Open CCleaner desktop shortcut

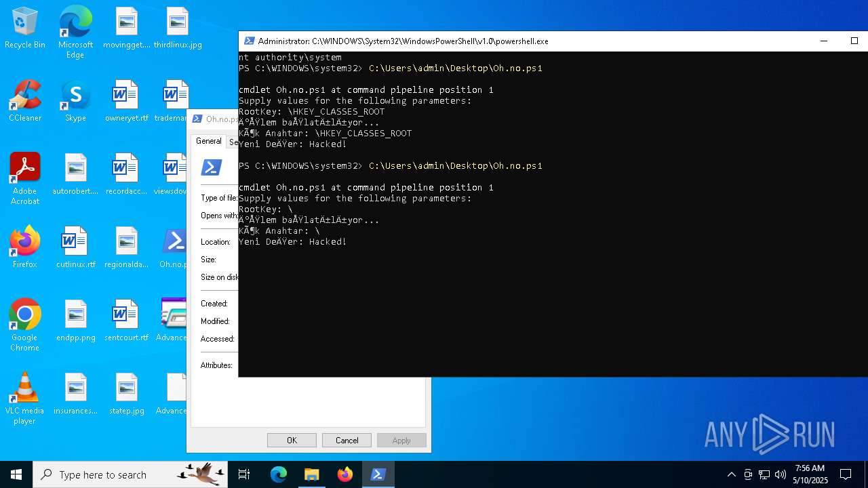pos(25,102)
